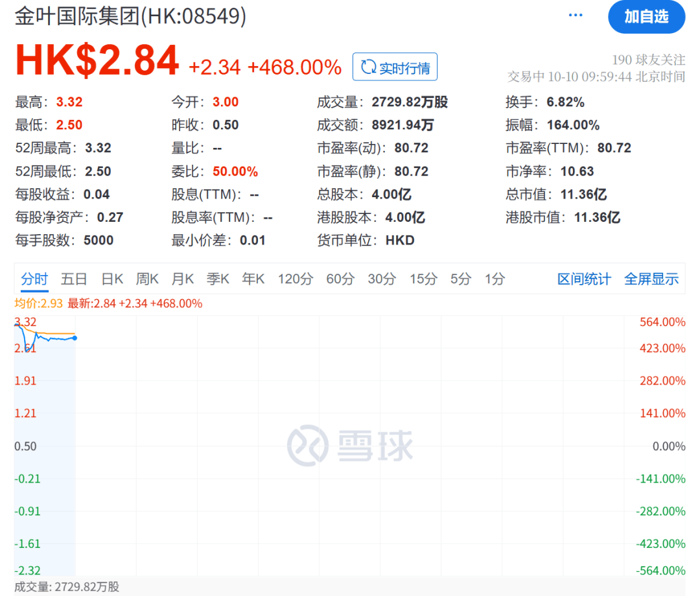
Task: Click the 实时行情 real-time quotes button
Action: (395, 66)
